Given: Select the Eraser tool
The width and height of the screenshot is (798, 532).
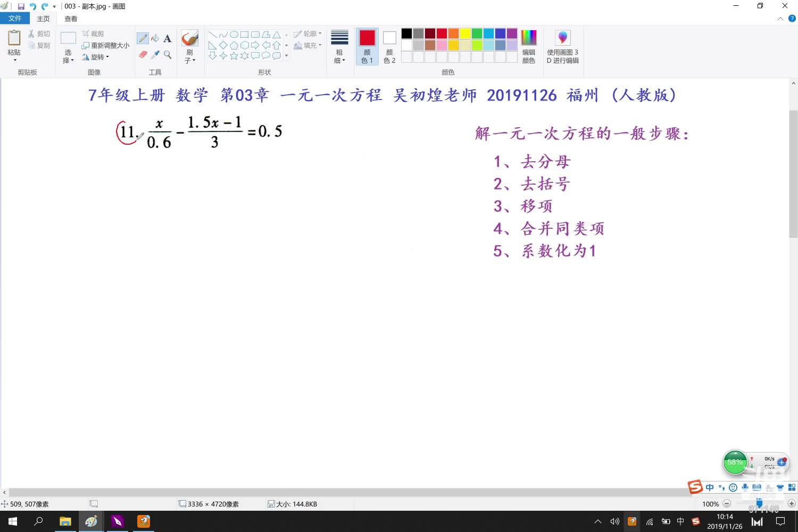Looking at the screenshot, I should point(143,54).
